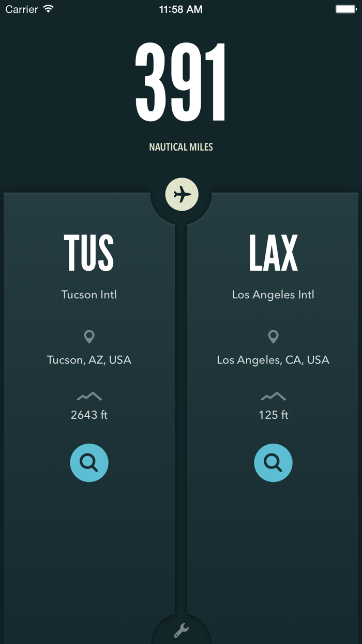362x644 pixels.
Task: Tap the 2643 ft elevation value
Action: tap(89, 415)
